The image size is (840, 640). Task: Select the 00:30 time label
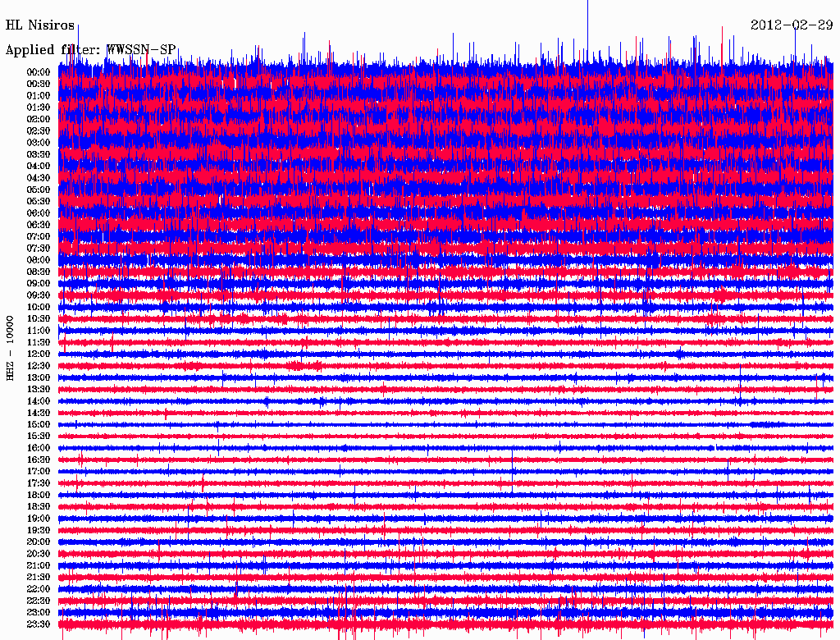point(39,84)
